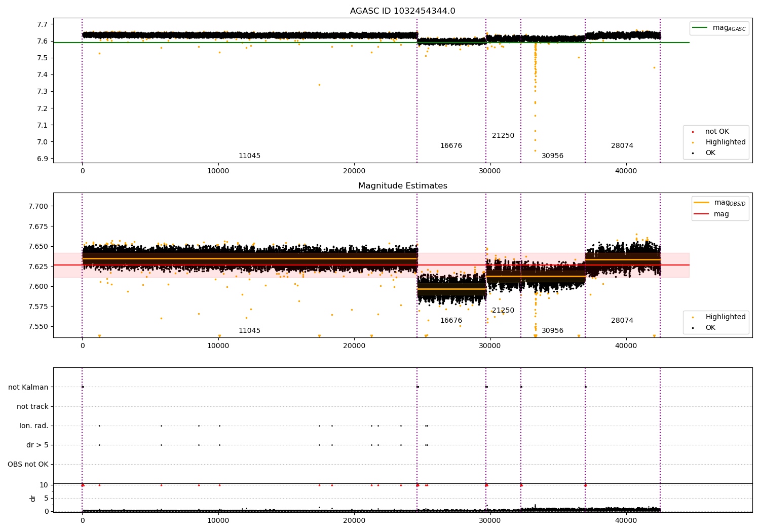Click the 20000 x-axis tick of the top plot
The image size is (760, 532).
click(354, 171)
